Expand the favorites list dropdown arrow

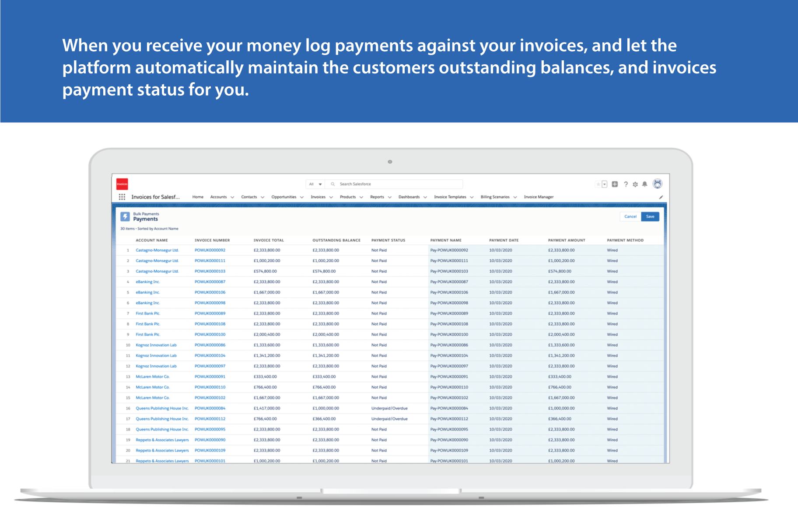(605, 184)
